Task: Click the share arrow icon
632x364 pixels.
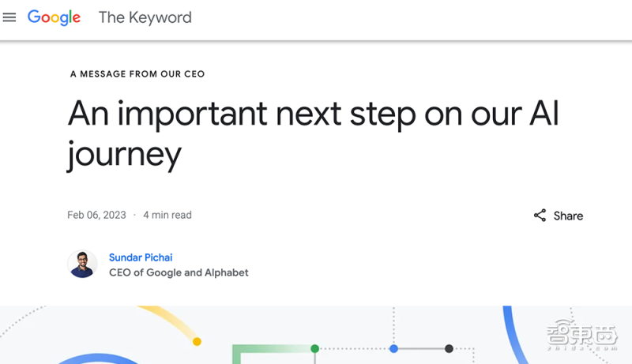Action: pos(540,216)
